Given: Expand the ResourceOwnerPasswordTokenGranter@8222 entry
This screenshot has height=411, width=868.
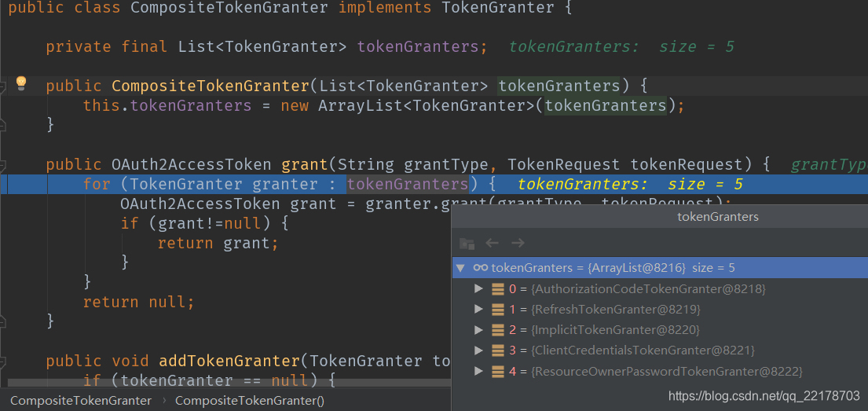Looking at the screenshot, I should pyautogui.click(x=479, y=371).
